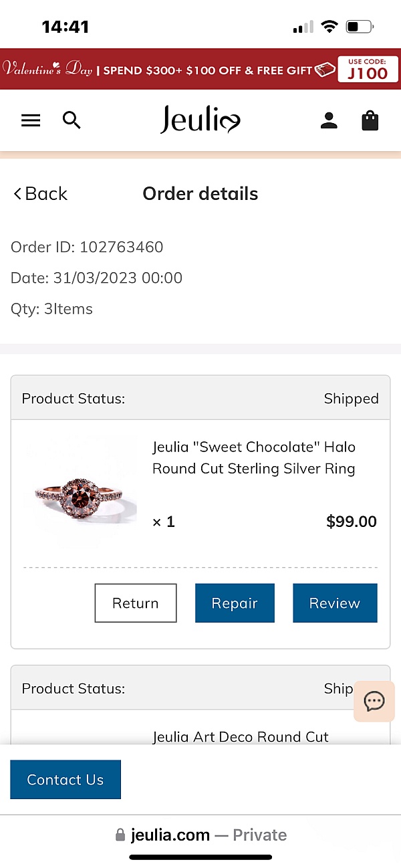401x868 pixels.
Task: Open the shopping bag icon
Action: 370,120
